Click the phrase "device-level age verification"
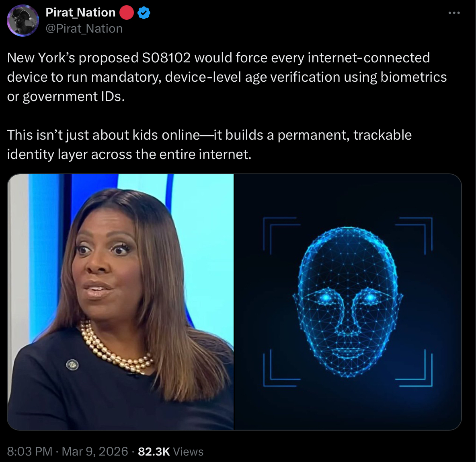 click(252, 77)
